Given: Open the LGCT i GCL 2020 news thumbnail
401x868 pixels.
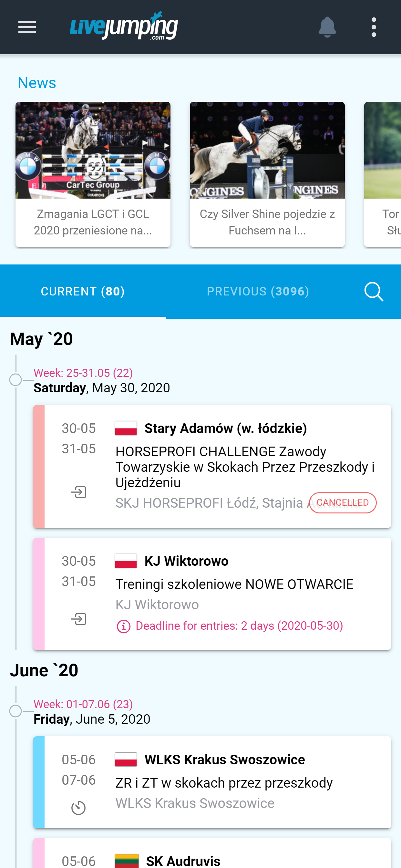Looking at the screenshot, I should (93, 150).
